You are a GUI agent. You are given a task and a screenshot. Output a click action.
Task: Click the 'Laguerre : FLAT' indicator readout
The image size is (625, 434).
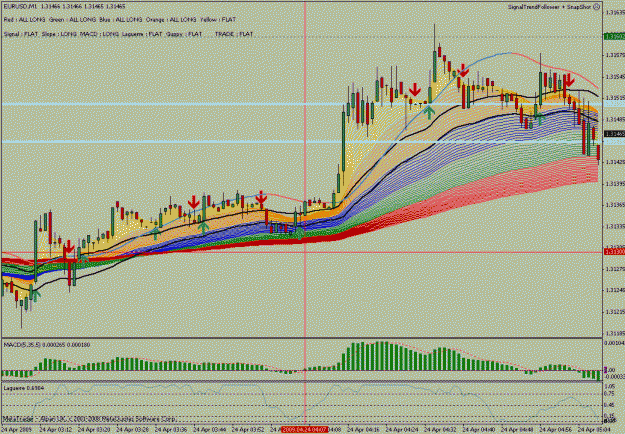click(x=142, y=34)
